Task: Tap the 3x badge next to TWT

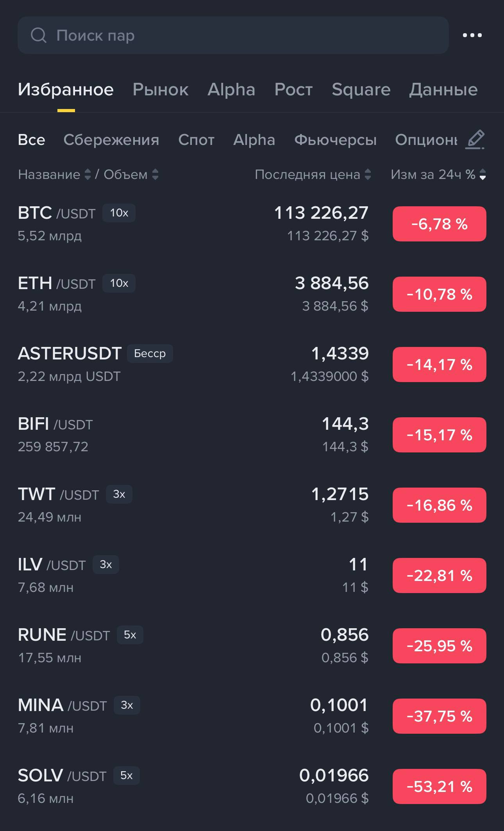Action: click(x=119, y=494)
